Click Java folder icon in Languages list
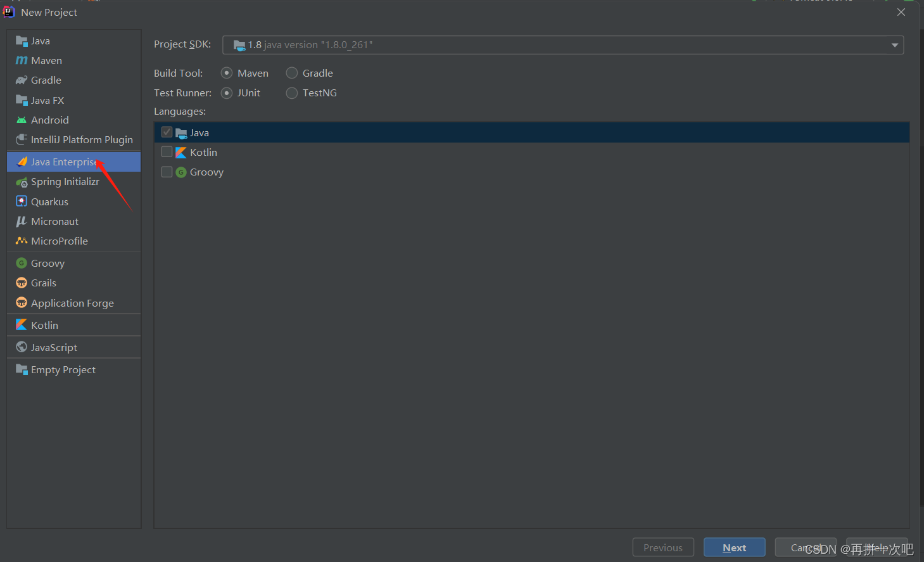The height and width of the screenshot is (562, 924). point(181,133)
